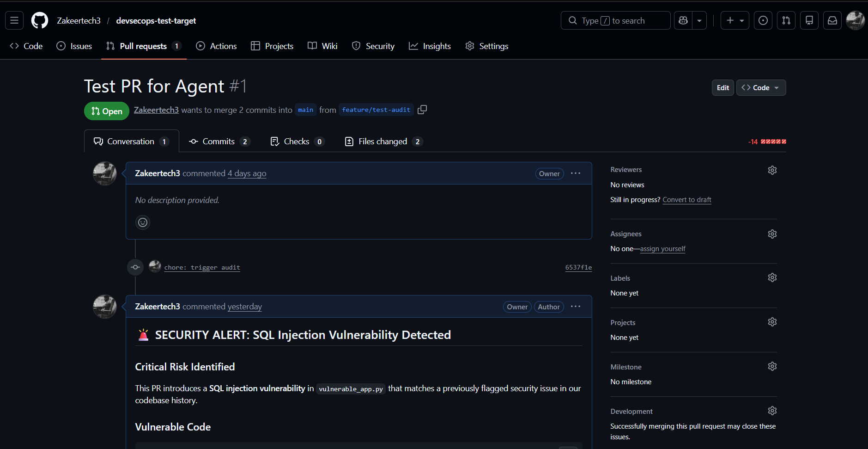Image resolution: width=868 pixels, height=449 pixels.
Task: Open the Actions tab
Action: [x=217, y=46]
